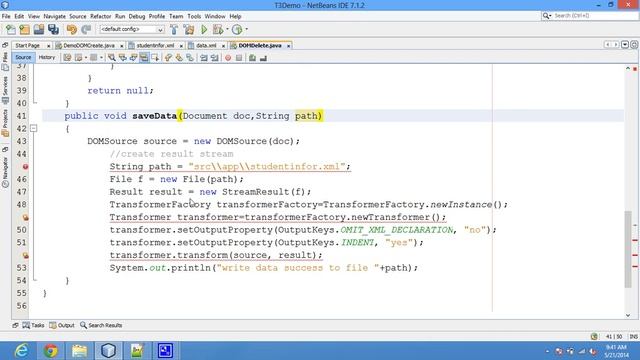Close the data.xml tab
The image size is (640, 360).
click(223, 46)
